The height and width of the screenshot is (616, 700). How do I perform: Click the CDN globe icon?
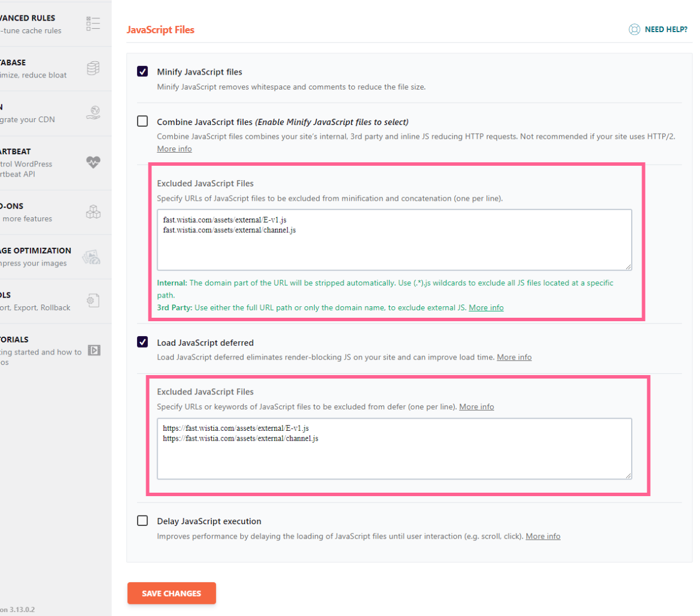93,112
